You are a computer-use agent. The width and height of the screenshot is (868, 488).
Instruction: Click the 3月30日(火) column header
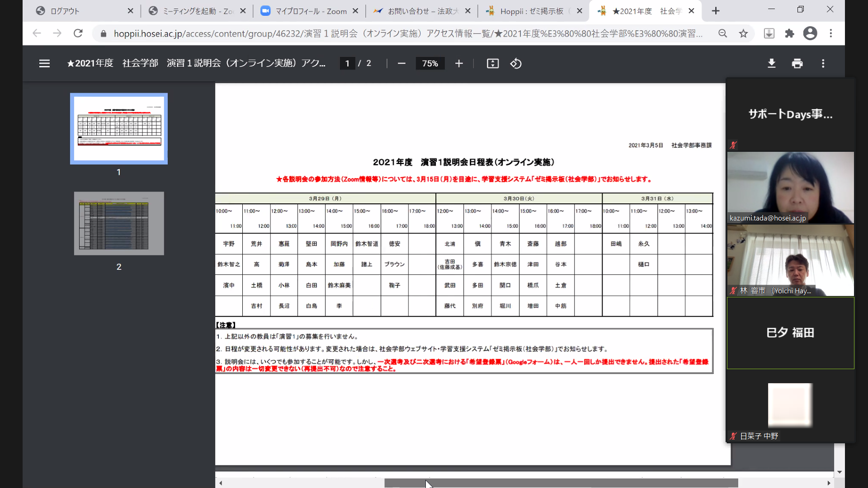519,198
